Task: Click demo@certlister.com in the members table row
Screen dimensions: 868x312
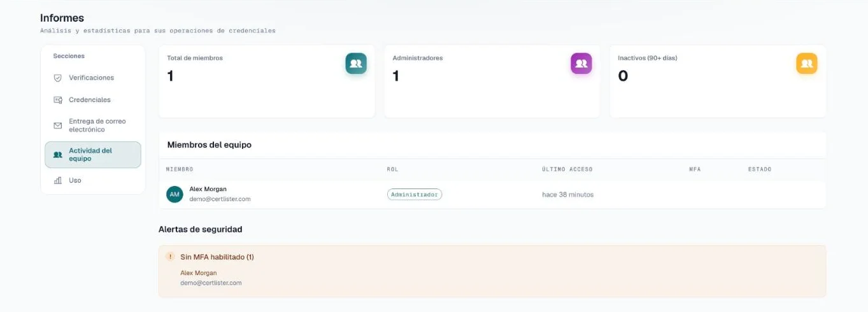Action: 220,199
